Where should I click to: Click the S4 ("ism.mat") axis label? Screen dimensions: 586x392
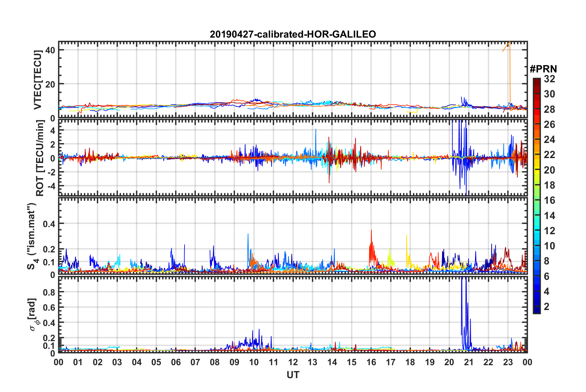(x=32, y=236)
